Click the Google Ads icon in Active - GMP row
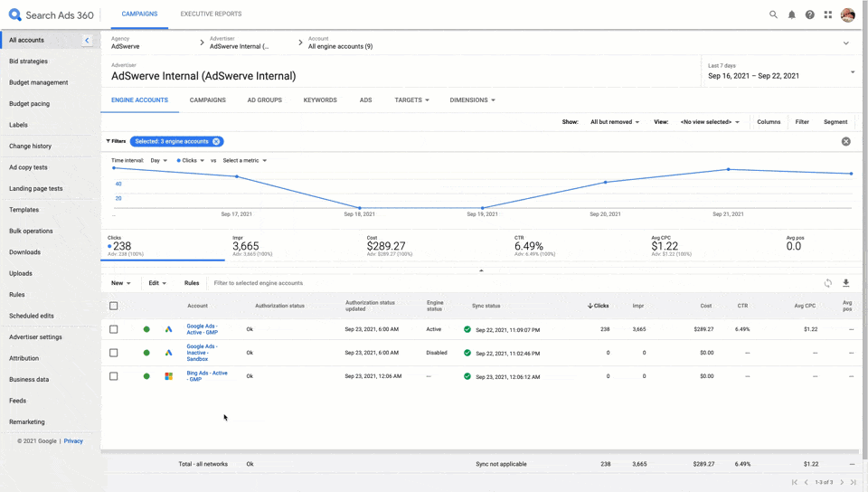Screen dimensions: 868x492 (x=169, y=329)
